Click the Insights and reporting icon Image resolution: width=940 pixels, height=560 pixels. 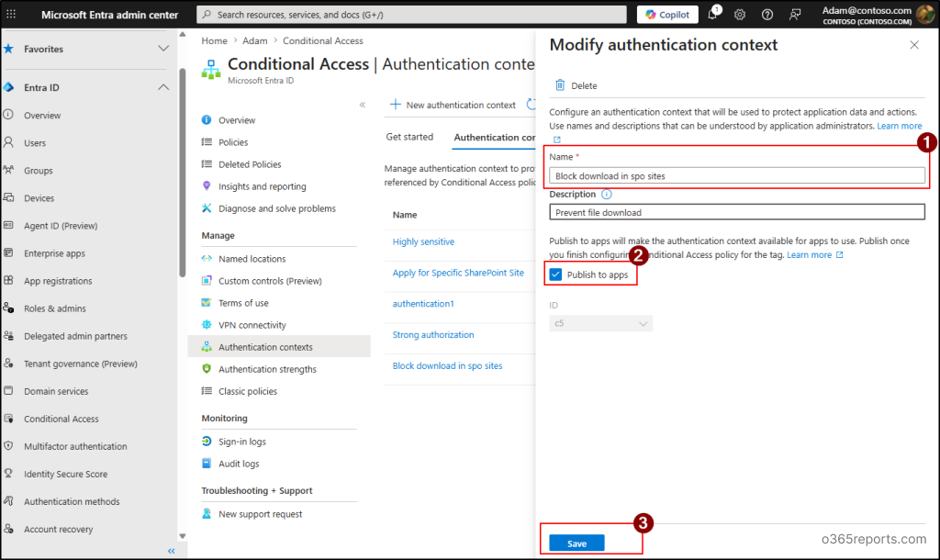point(207,185)
